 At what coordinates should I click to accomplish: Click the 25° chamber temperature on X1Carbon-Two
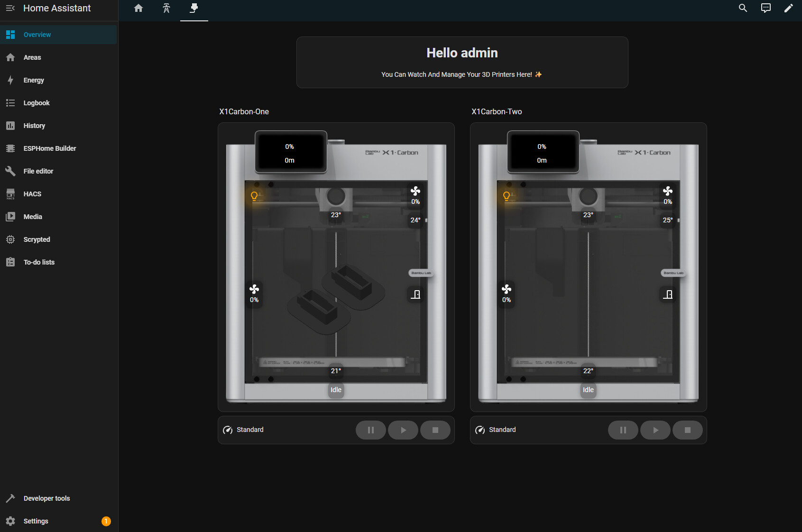point(668,220)
